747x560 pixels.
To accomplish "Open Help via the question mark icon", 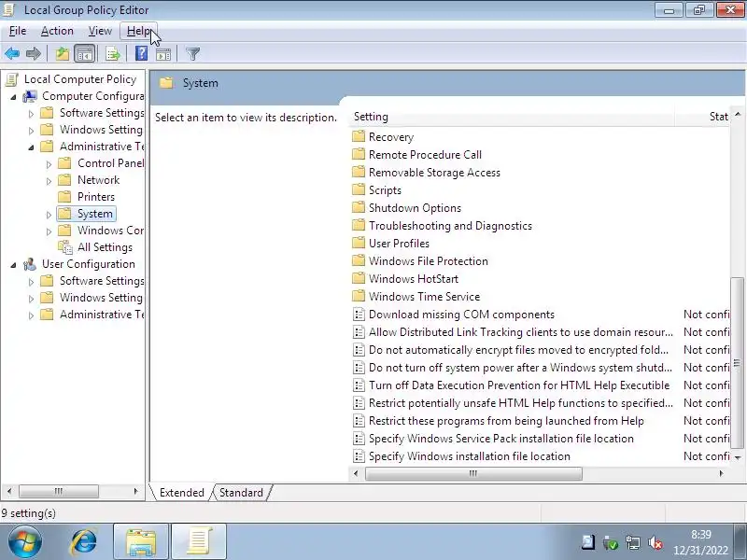I will pos(142,53).
